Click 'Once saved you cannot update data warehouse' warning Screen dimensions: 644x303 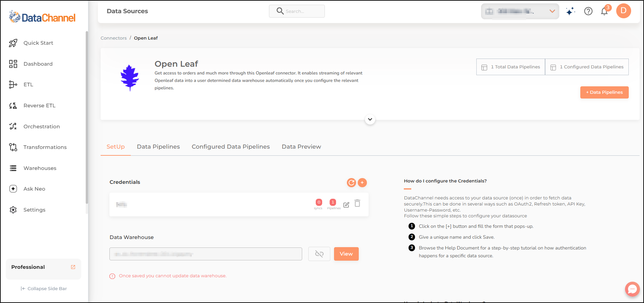172,276
